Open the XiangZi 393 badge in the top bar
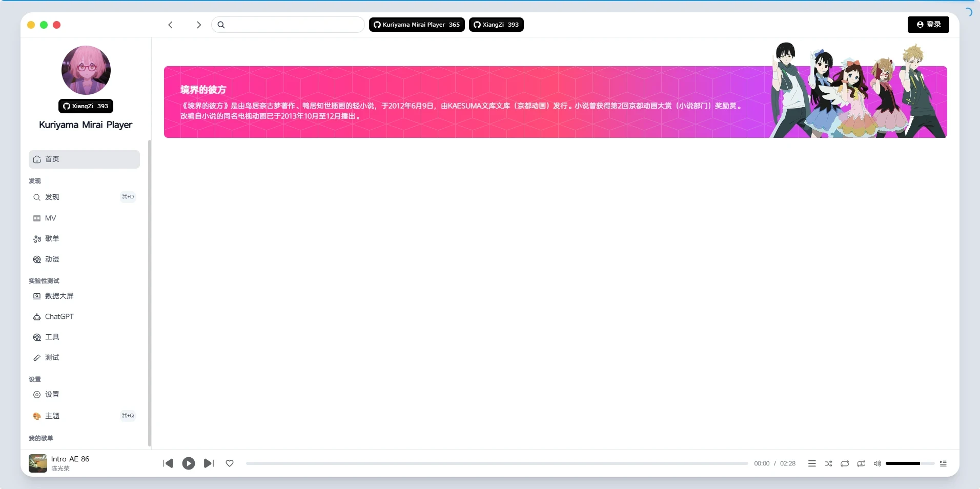Image resolution: width=980 pixels, height=489 pixels. pyautogui.click(x=496, y=25)
